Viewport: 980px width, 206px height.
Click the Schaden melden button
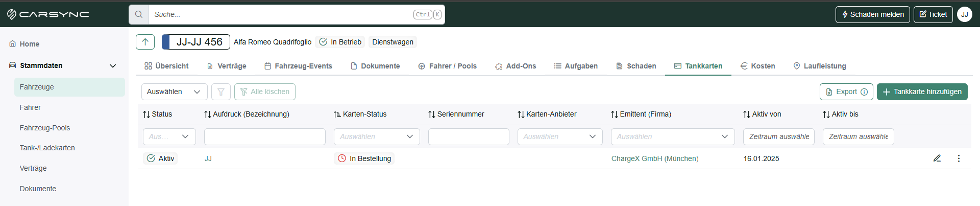tap(872, 14)
